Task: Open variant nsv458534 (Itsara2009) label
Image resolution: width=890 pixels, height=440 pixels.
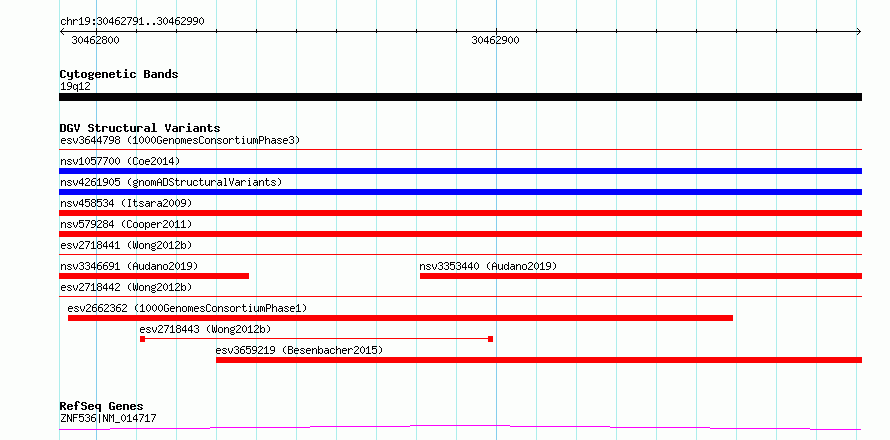Action: (126, 203)
